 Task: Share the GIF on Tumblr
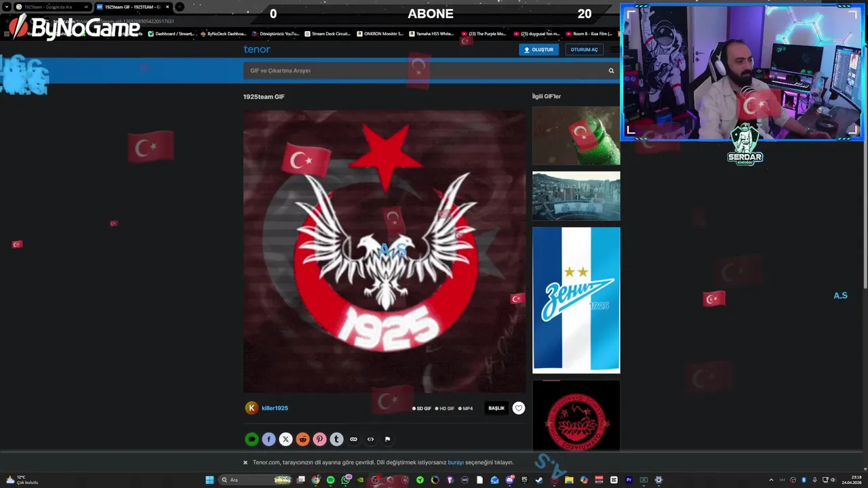(x=336, y=439)
